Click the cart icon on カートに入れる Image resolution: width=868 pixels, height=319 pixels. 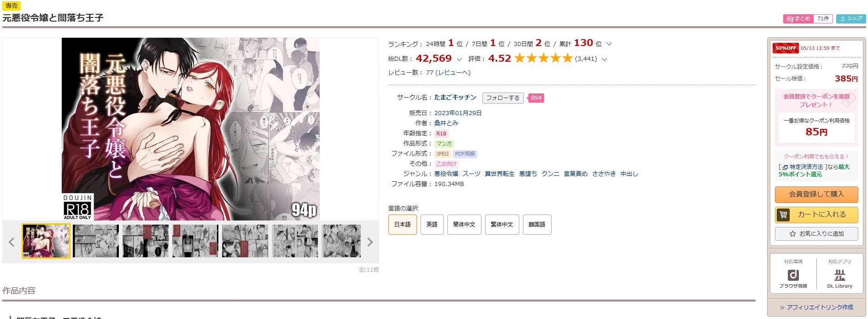783,215
